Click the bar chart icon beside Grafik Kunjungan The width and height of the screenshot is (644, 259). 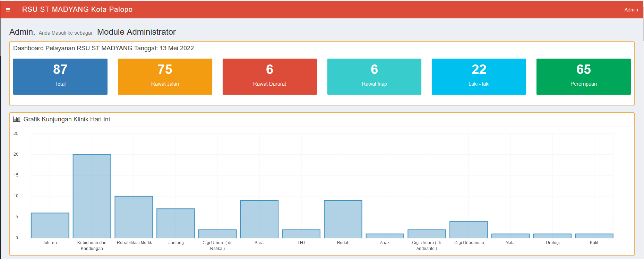(x=16, y=119)
